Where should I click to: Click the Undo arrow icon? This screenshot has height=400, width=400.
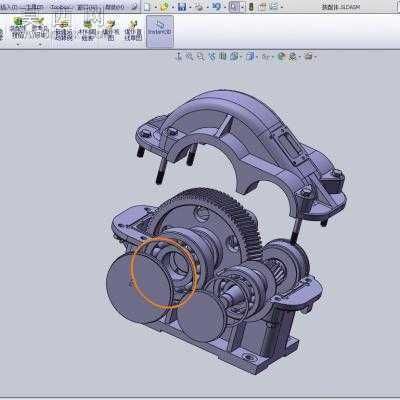pyautogui.click(x=217, y=7)
